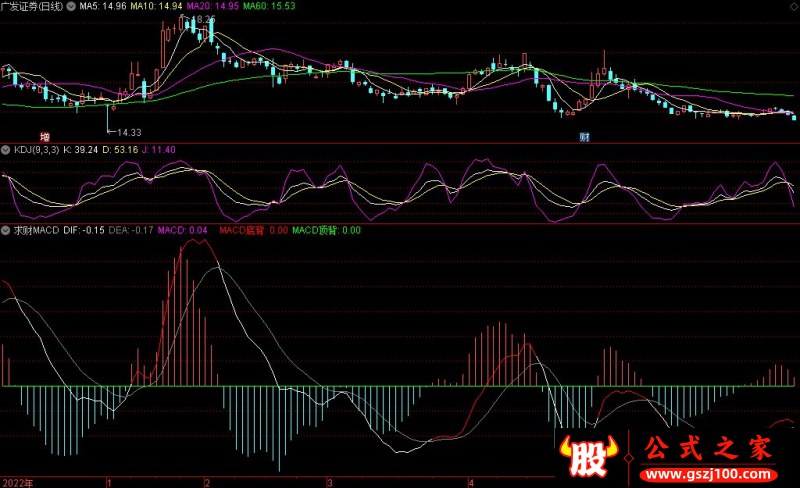Select the red MACD底背 indicator label
The image size is (800, 488).
(254, 230)
